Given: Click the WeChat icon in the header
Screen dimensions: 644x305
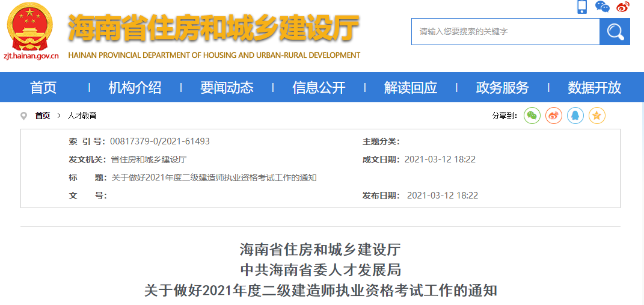Looking at the screenshot, I should click(x=602, y=7).
